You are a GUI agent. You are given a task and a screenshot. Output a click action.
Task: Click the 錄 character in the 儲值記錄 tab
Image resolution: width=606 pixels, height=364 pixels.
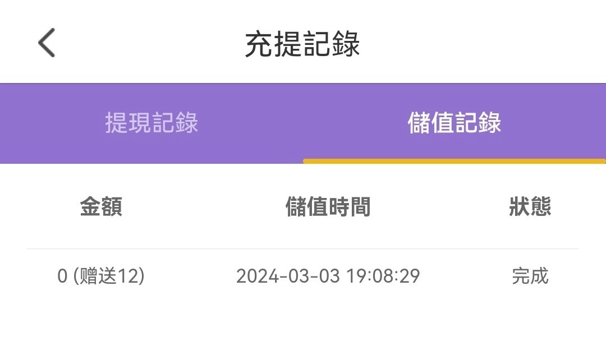490,123
